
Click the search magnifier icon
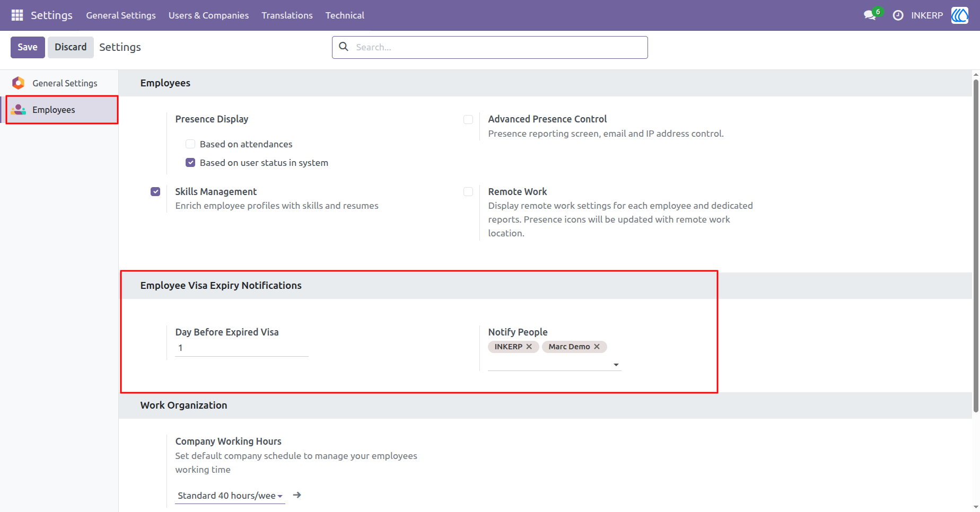[x=344, y=47]
